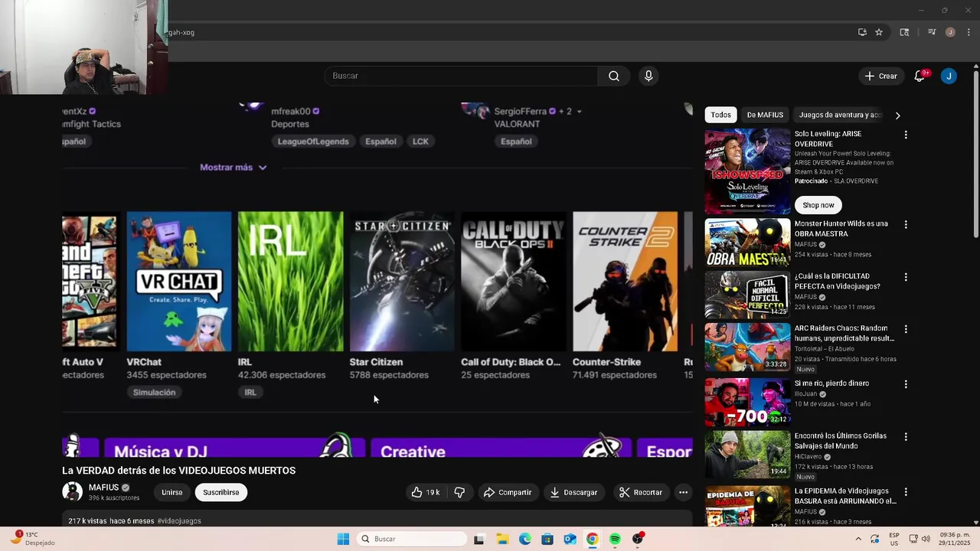
Task: Open the Google Lens search icon in Chrome toolbar
Action: click(x=904, y=32)
